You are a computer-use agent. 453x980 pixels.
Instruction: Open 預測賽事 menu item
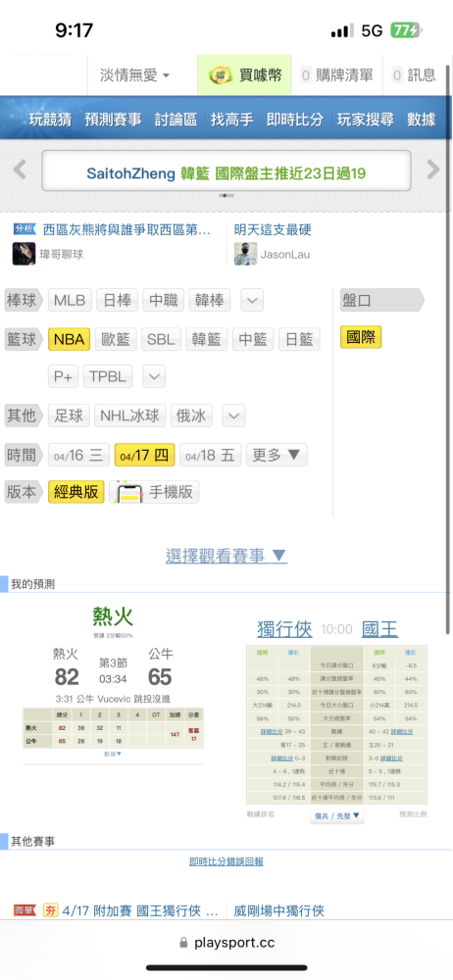pyautogui.click(x=114, y=120)
